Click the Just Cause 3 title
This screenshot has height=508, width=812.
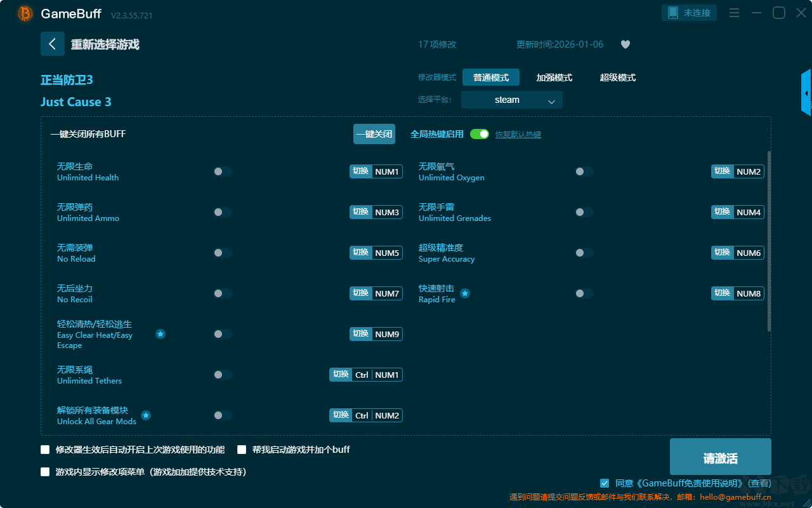(x=76, y=102)
